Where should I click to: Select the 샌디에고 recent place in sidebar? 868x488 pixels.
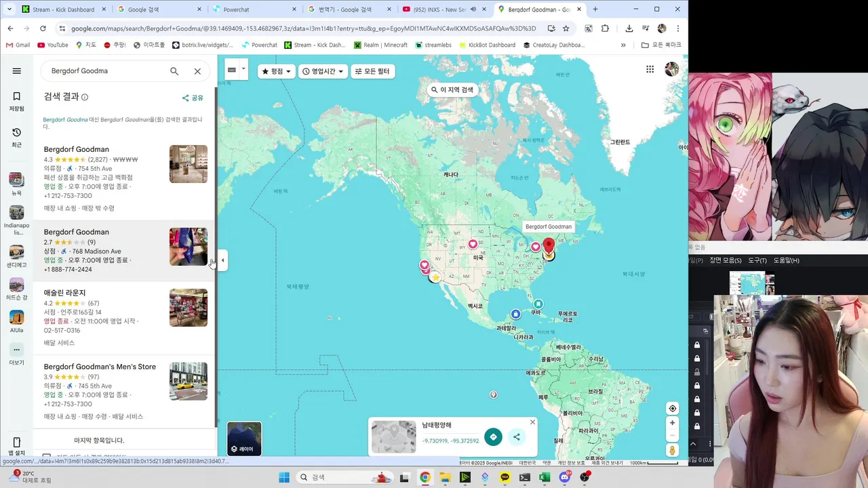(x=17, y=256)
